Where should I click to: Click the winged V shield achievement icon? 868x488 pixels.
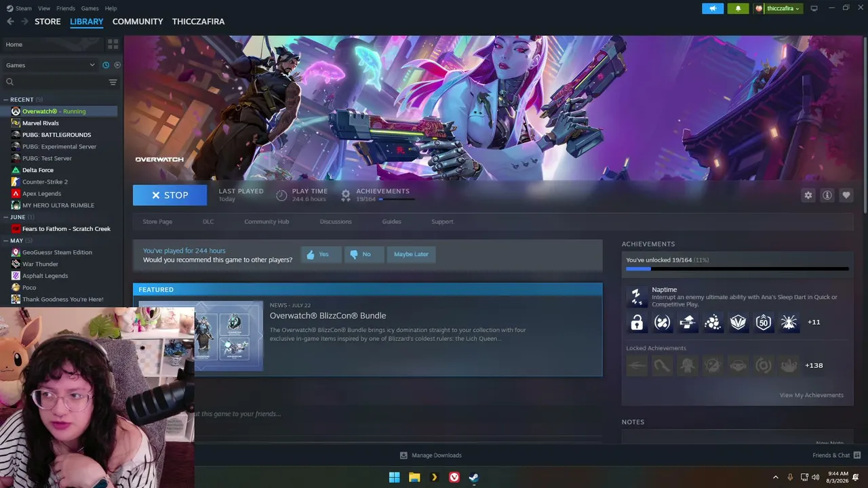coord(738,322)
